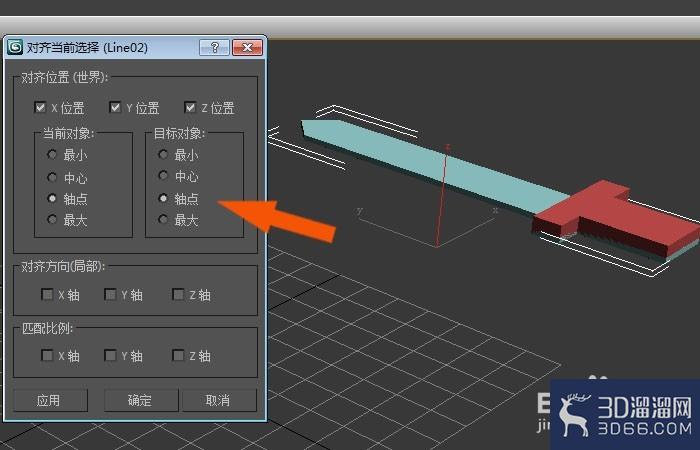Enable X 轴 in 对齐方向(局部)

[47, 294]
